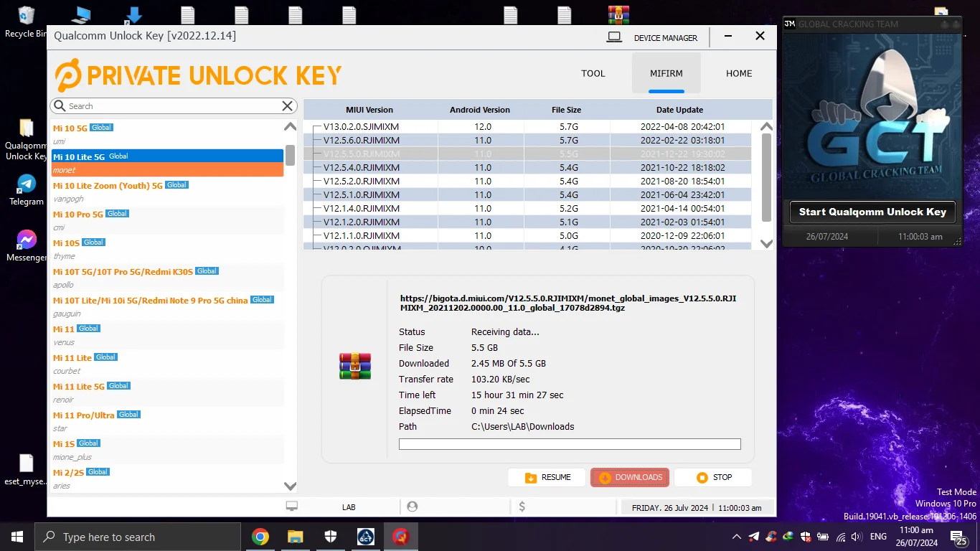Select firmware V12.5.4.0.RJIMIXM row

click(527, 168)
